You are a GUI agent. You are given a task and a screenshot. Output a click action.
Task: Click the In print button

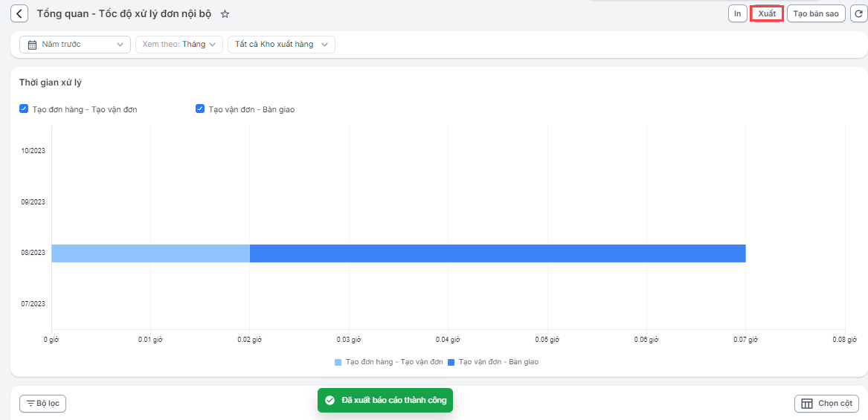[737, 14]
